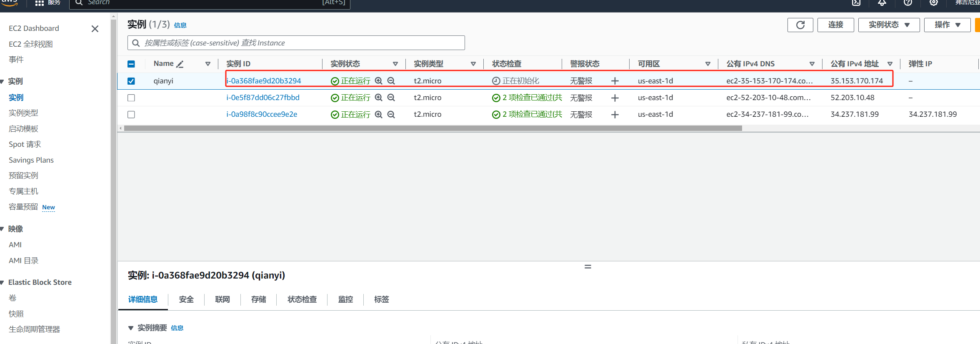Screen dimensions: 980x344
Task: Click the 35.153.170.174 IP cell
Action: (x=857, y=81)
